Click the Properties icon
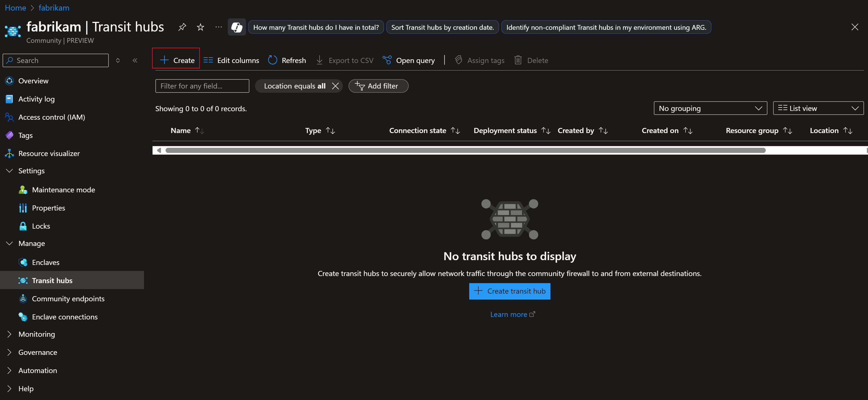The height and width of the screenshot is (400, 868). point(23,208)
